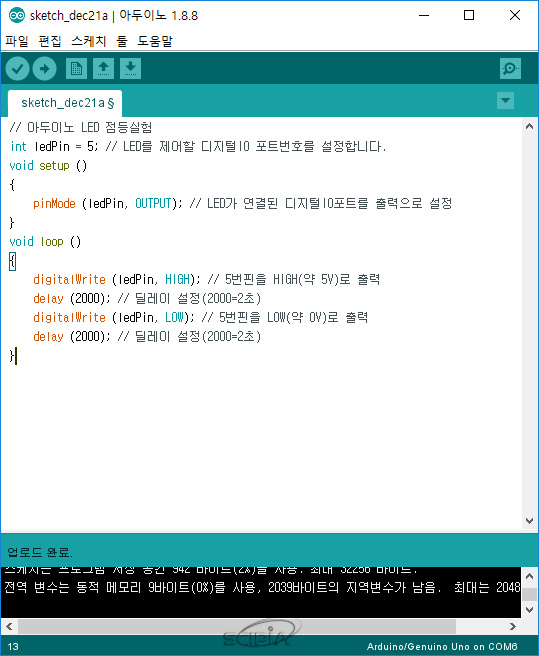Maximize the Arduino window
This screenshot has height=656, width=539.
(x=469, y=15)
